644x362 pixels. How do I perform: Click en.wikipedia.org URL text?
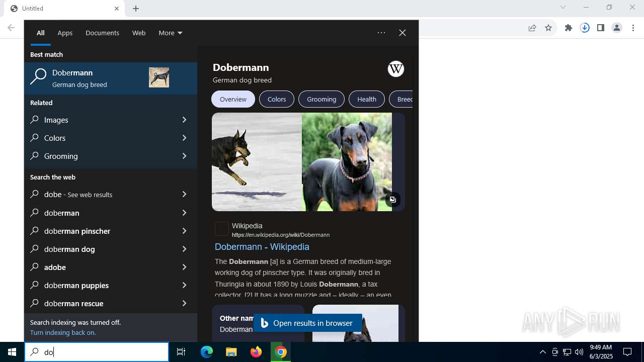(281, 235)
